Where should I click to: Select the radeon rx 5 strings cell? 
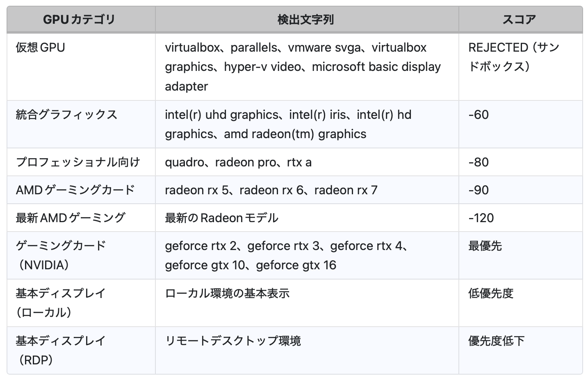[x=271, y=190]
